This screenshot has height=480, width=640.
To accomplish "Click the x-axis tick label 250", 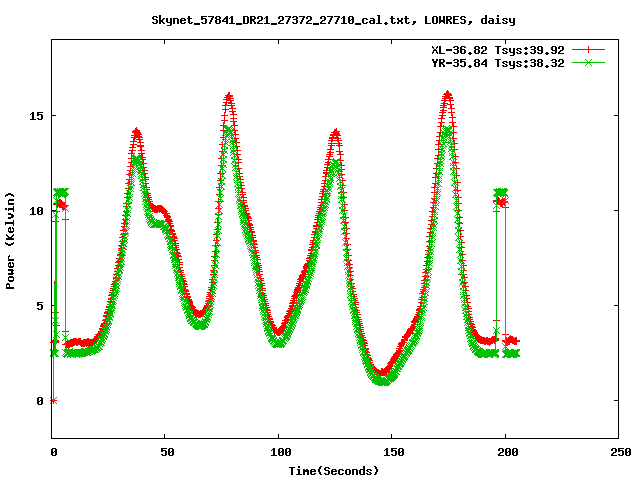I will pyautogui.click(x=620, y=452).
